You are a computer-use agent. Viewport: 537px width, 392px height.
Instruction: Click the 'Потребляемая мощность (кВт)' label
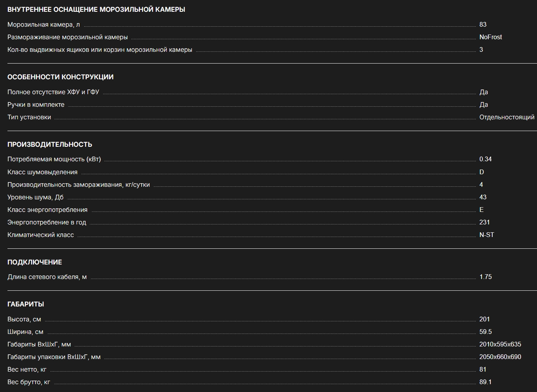(x=54, y=159)
